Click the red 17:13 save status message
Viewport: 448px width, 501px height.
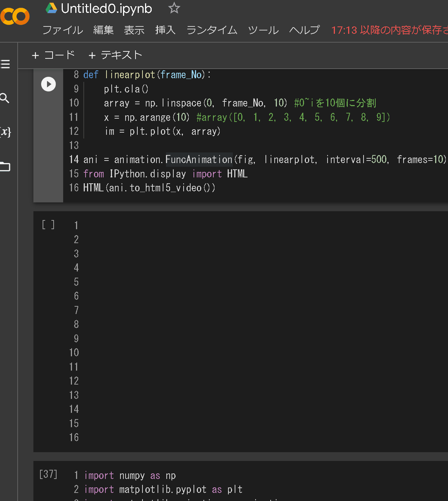pos(389,30)
